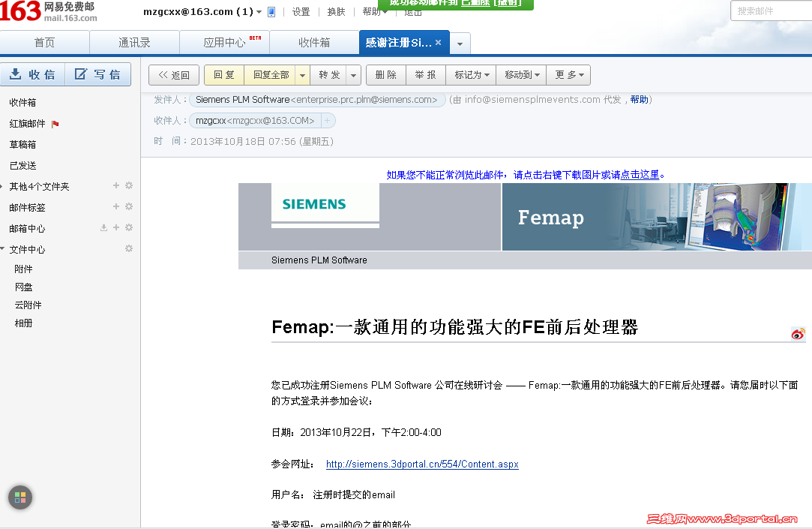812x529 pixels.
Task: Click the Femap banner image
Action: click(x=656, y=217)
